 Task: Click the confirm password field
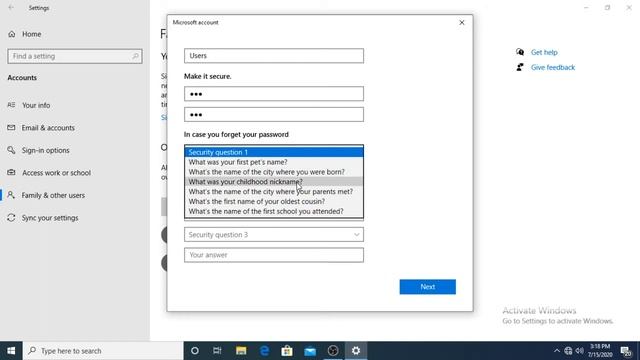274,115
